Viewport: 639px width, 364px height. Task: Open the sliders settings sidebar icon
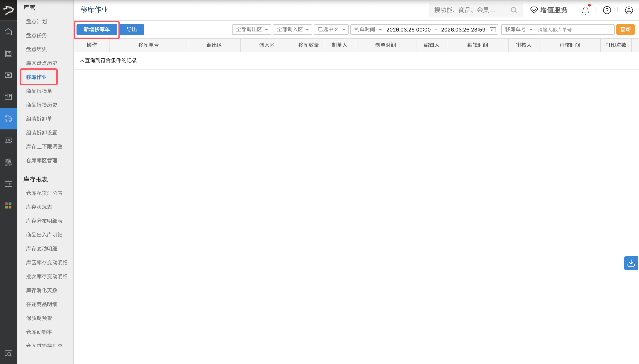[8, 184]
